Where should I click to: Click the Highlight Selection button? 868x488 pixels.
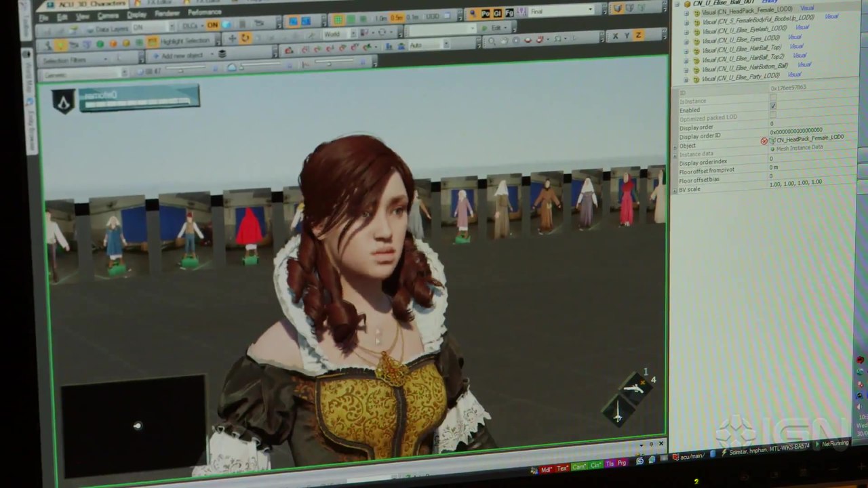pyautogui.click(x=184, y=41)
